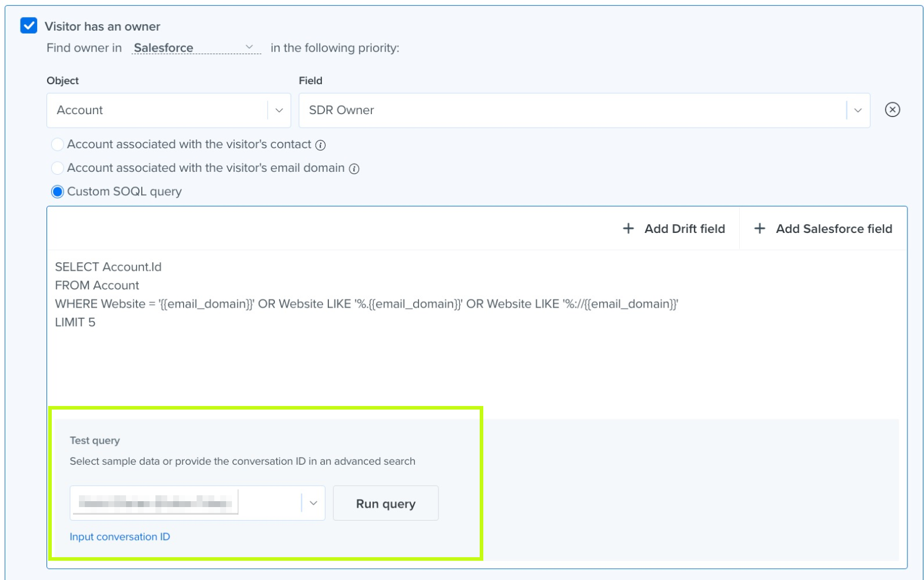Click the 'FROM Account' query line
The height and width of the screenshot is (580, 924).
click(x=97, y=285)
